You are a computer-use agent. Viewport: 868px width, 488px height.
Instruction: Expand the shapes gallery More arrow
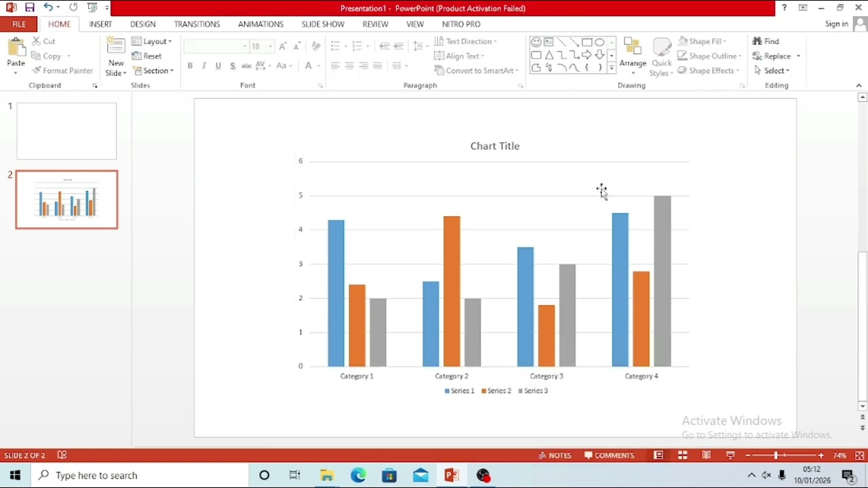(x=612, y=68)
